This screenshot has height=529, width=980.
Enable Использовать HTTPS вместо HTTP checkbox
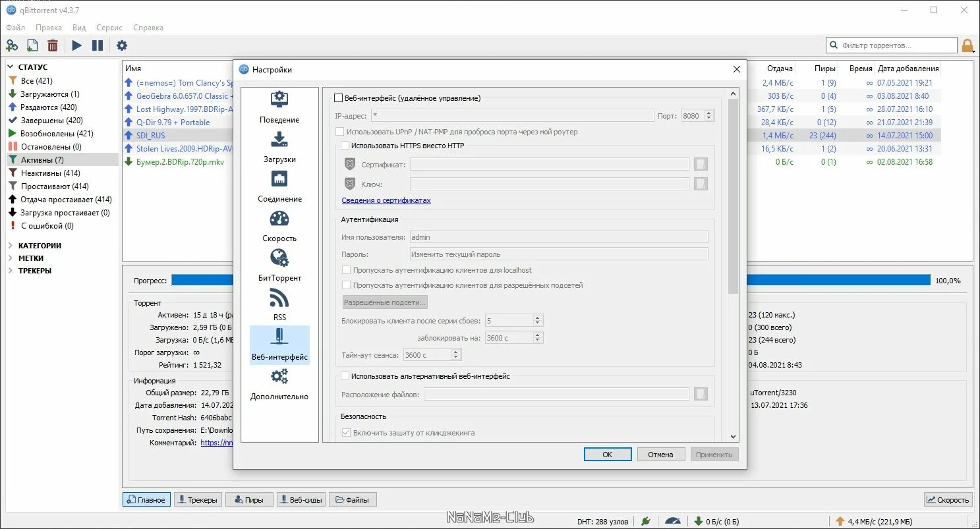click(345, 146)
